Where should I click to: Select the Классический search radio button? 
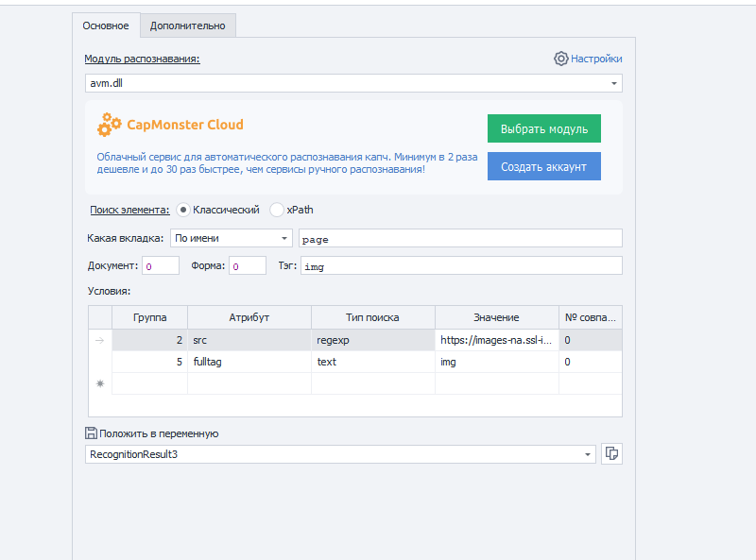point(183,210)
